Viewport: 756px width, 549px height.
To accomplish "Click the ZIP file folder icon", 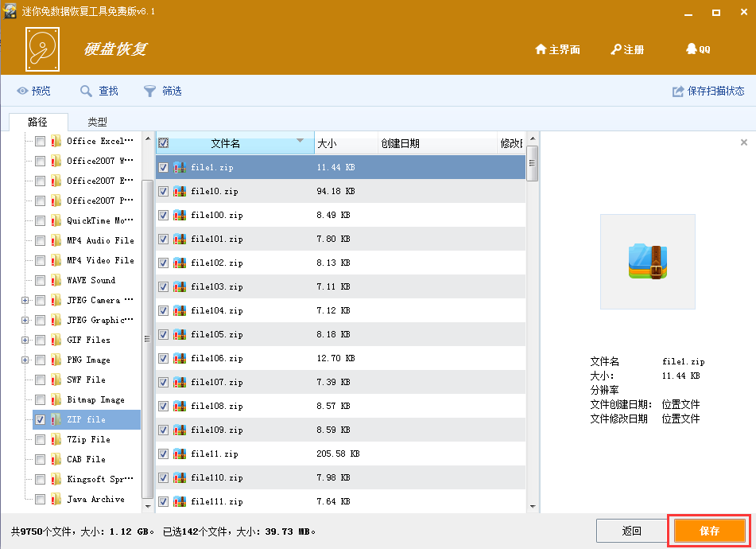I will coord(56,420).
